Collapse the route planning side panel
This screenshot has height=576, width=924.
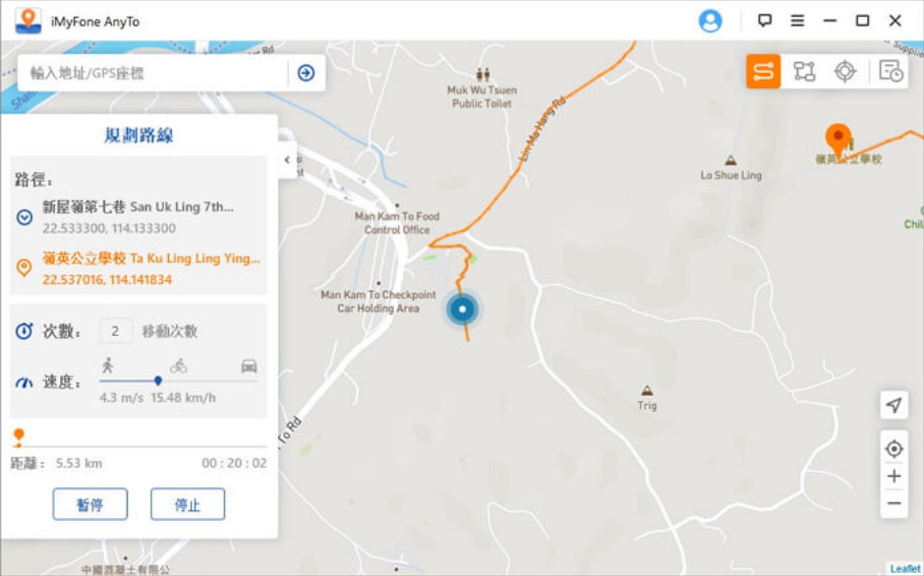tap(287, 159)
